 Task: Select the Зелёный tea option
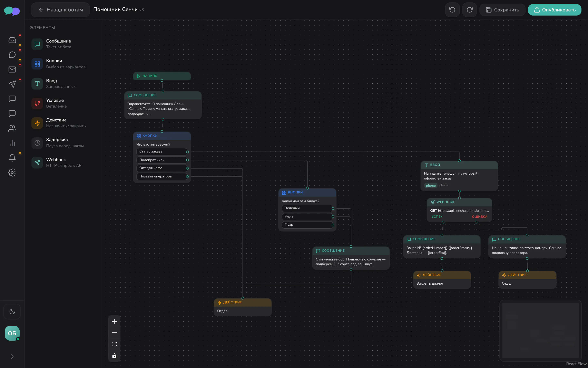(x=307, y=208)
